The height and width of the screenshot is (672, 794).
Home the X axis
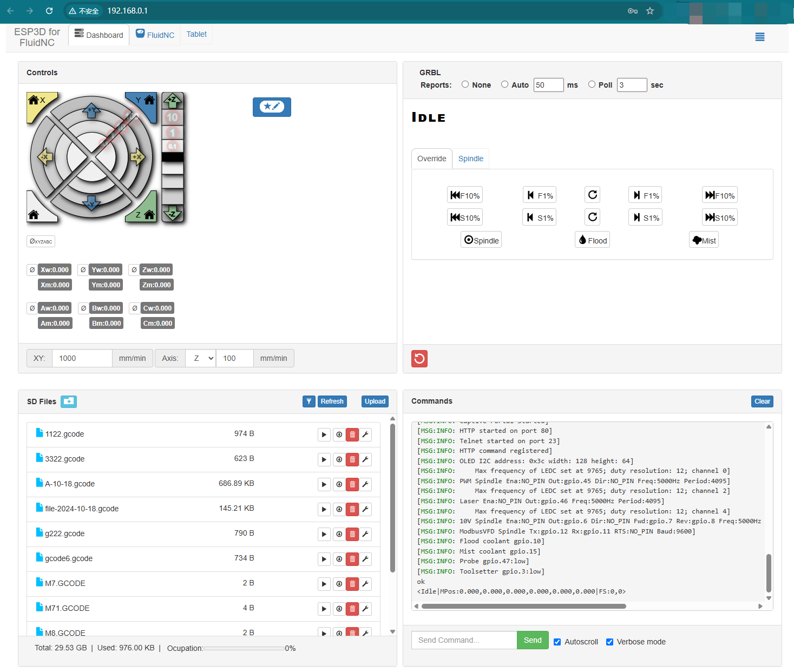click(37, 103)
